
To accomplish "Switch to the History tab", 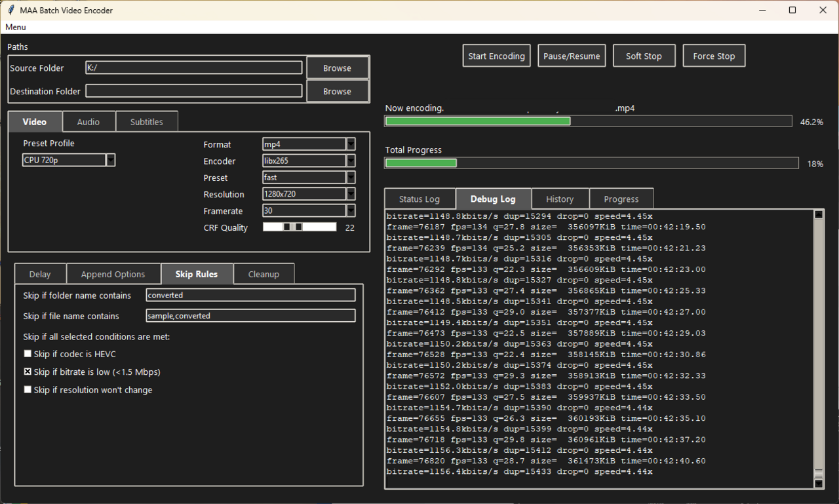I will [560, 199].
